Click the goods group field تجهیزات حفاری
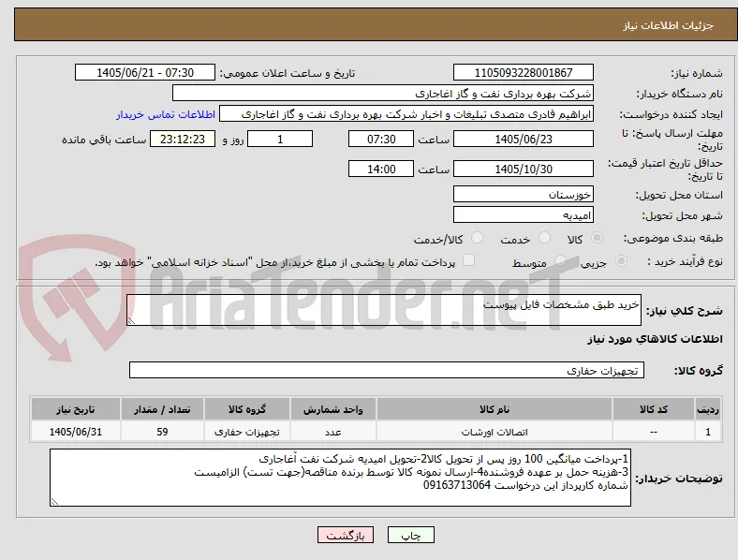 click(x=387, y=370)
